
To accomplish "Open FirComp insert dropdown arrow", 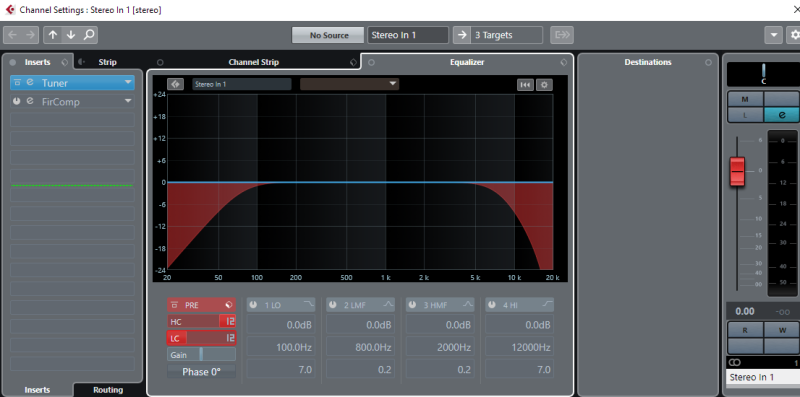I will coord(128,102).
